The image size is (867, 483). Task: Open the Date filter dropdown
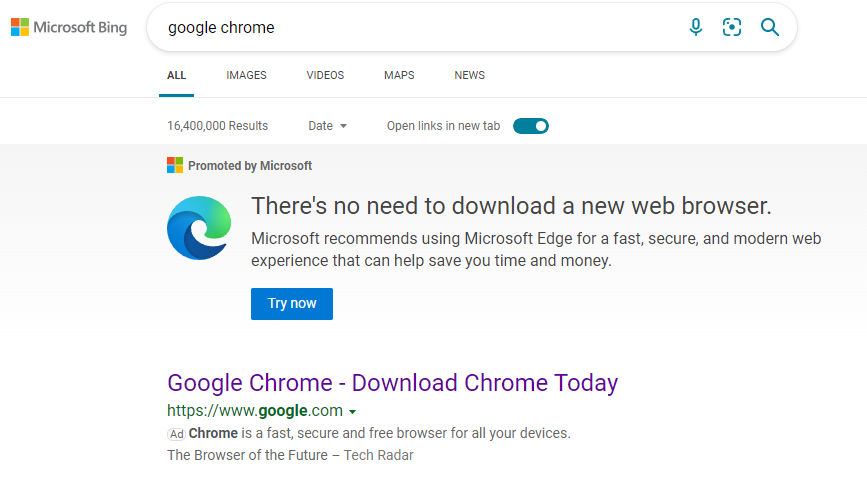(x=327, y=126)
